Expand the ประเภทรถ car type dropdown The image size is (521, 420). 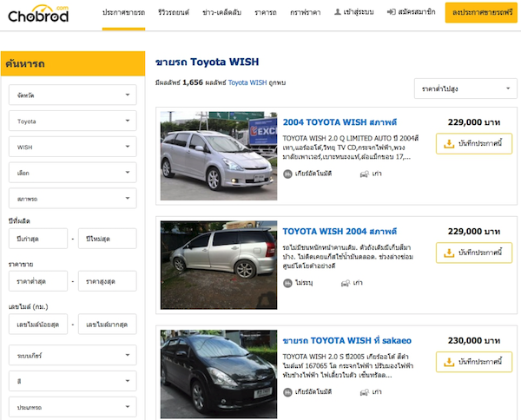pos(73,407)
